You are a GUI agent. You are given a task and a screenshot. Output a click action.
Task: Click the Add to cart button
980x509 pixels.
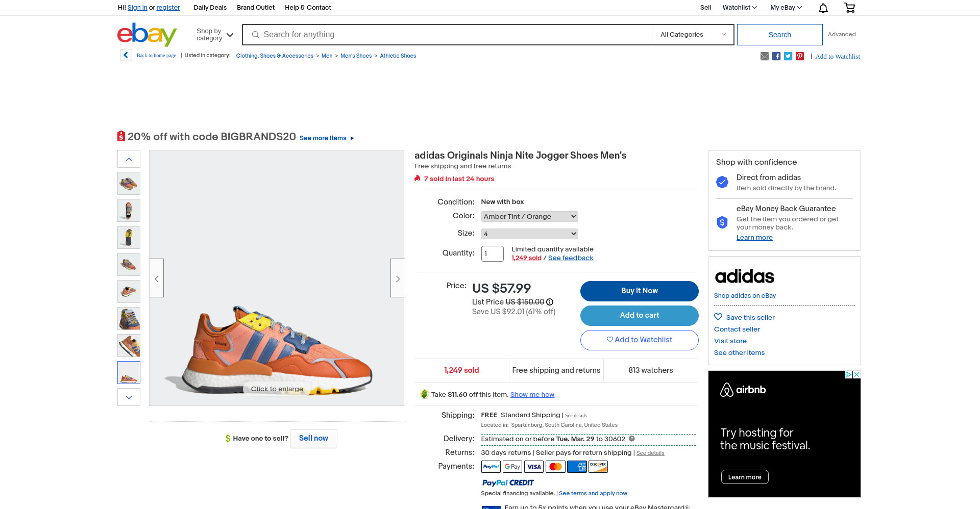(639, 315)
